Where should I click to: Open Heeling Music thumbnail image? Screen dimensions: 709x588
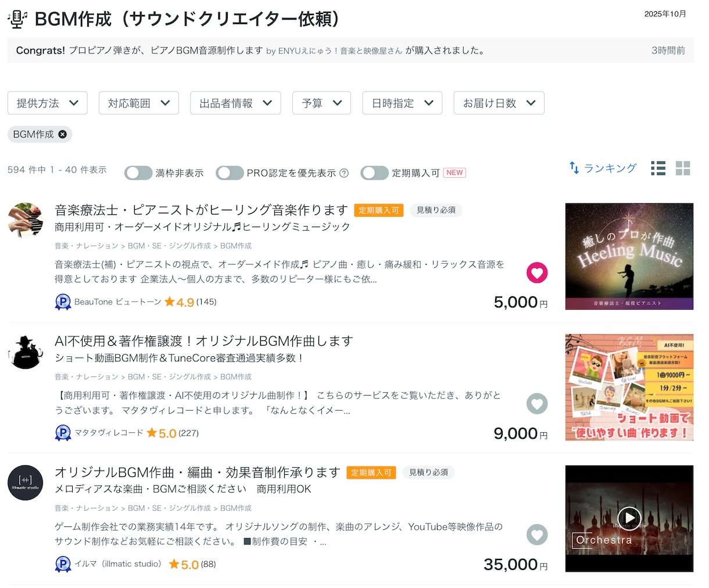click(629, 256)
